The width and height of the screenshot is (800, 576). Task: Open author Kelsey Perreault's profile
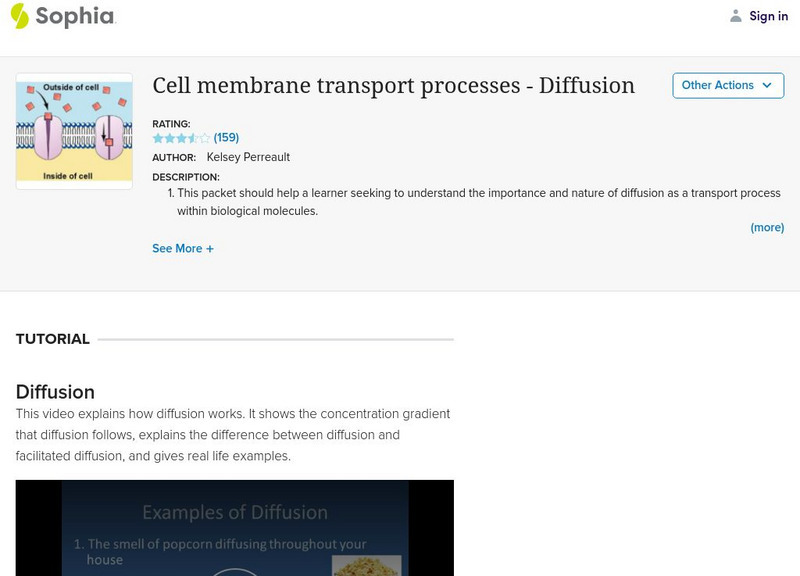point(248,157)
